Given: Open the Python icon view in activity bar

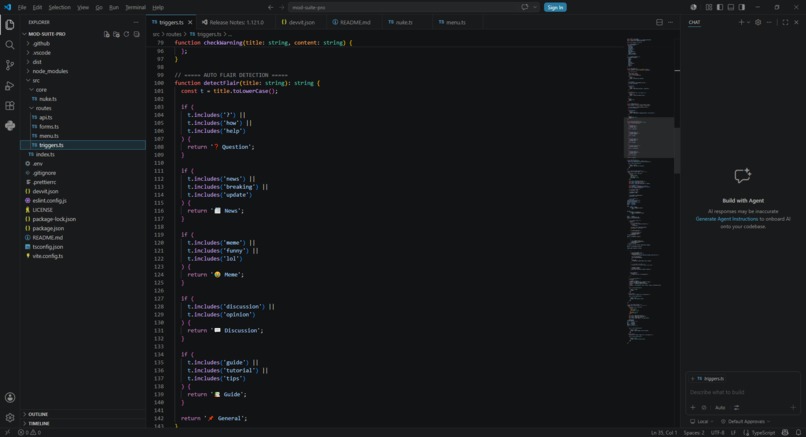Looking at the screenshot, I should click(x=10, y=126).
